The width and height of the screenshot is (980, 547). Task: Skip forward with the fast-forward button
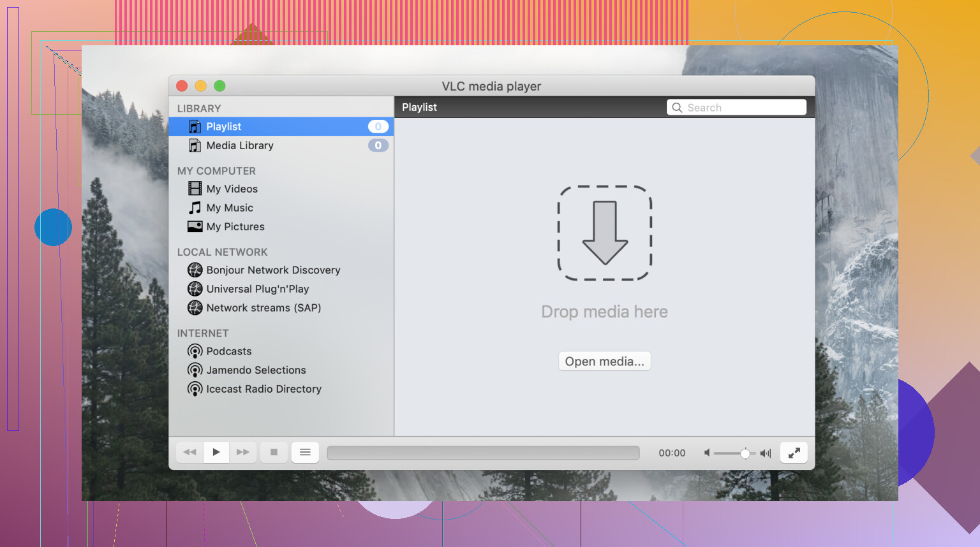coord(243,452)
